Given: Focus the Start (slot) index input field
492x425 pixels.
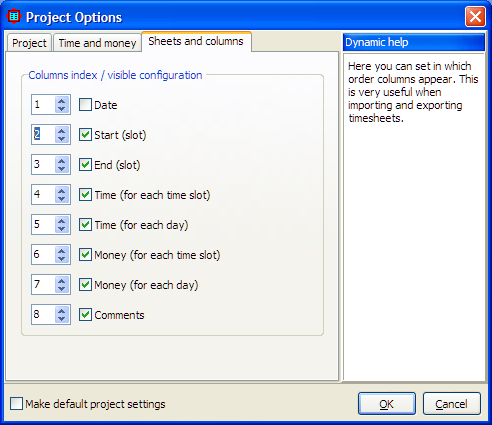Looking at the screenshot, I should click(43, 135).
